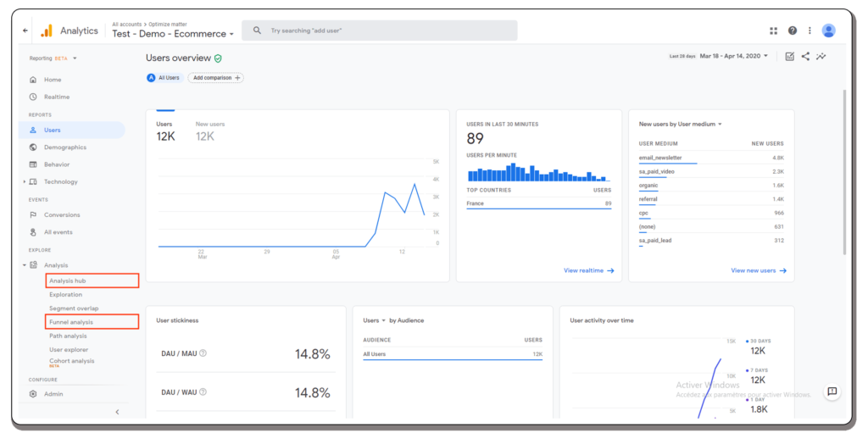Click the customize report icon
The image size is (868, 439).
[x=789, y=57]
